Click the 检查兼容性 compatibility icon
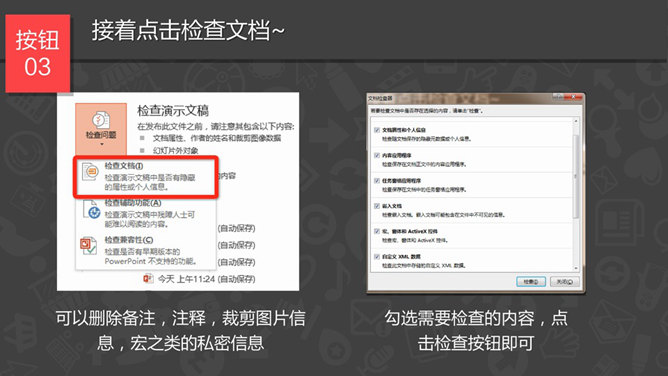The image size is (668, 376). [89, 246]
